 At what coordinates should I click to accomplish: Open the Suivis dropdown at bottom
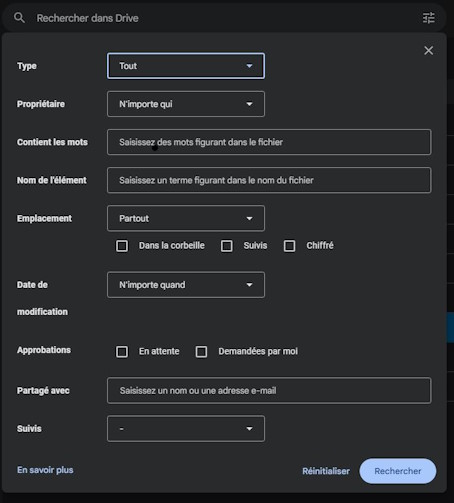click(x=186, y=429)
